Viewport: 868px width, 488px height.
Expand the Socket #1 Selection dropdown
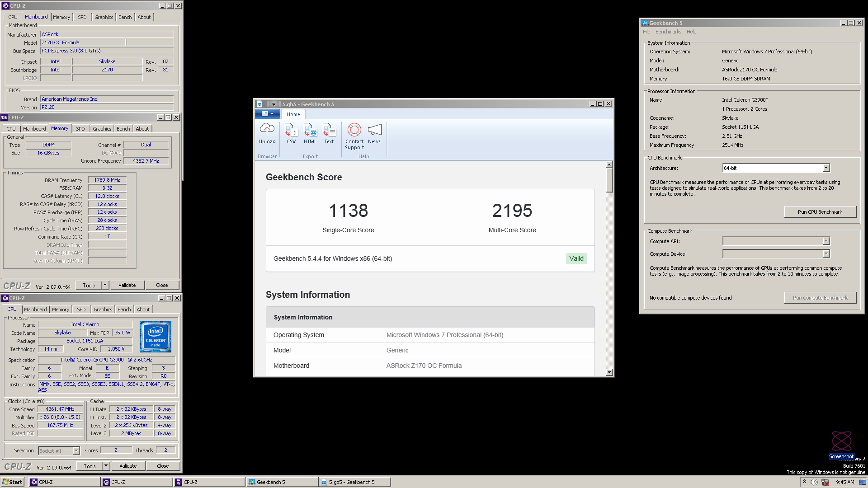tap(76, 450)
